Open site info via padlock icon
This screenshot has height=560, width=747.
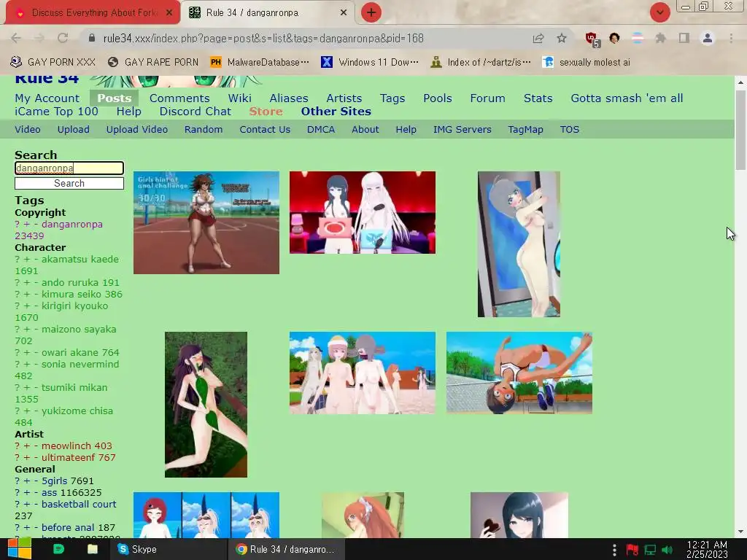[92, 38]
